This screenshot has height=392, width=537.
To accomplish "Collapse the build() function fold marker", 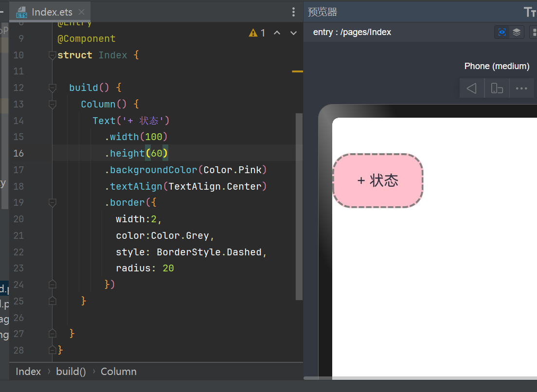I will pyautogui.click(x=53, y=88).
